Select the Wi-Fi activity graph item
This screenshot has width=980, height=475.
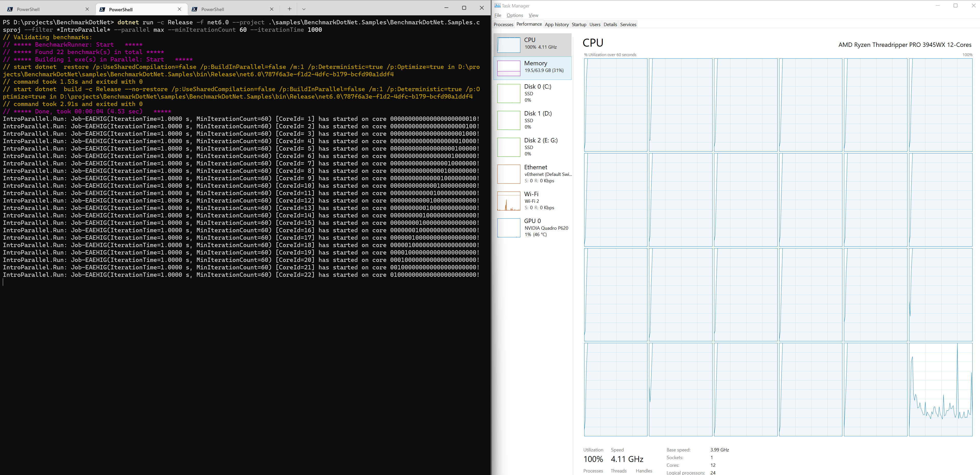[509, 201]
